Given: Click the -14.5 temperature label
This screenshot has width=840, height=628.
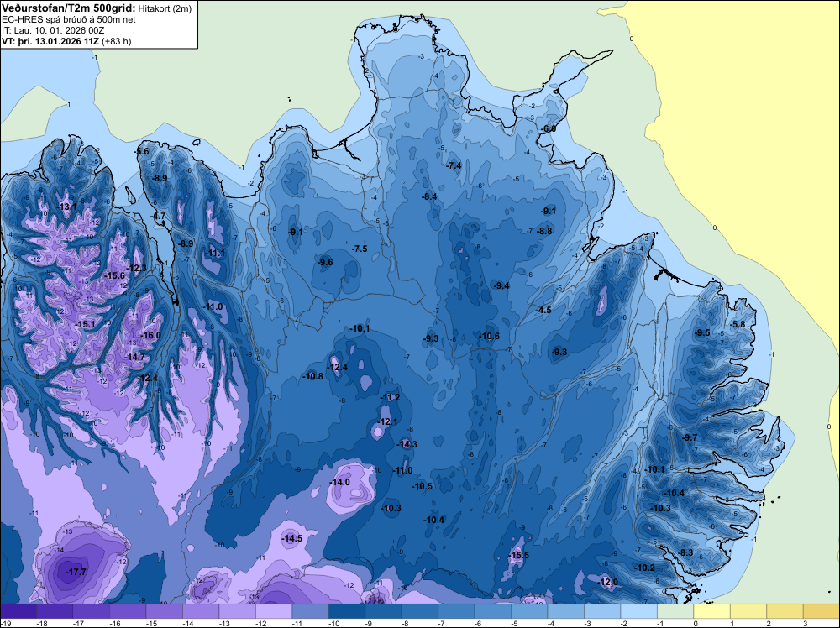Looking at the screenshot, I should pos(291,538).
